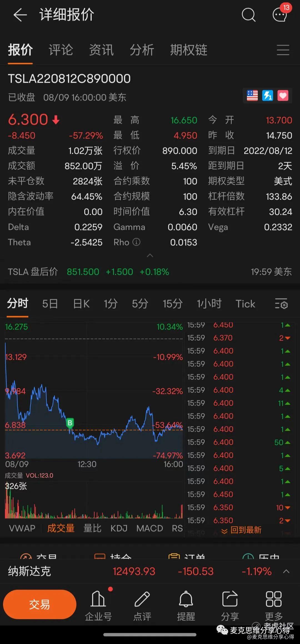Tap the 成交量 VOL:123.0 label
Screen dimensions: 300x644
(29, 476)
